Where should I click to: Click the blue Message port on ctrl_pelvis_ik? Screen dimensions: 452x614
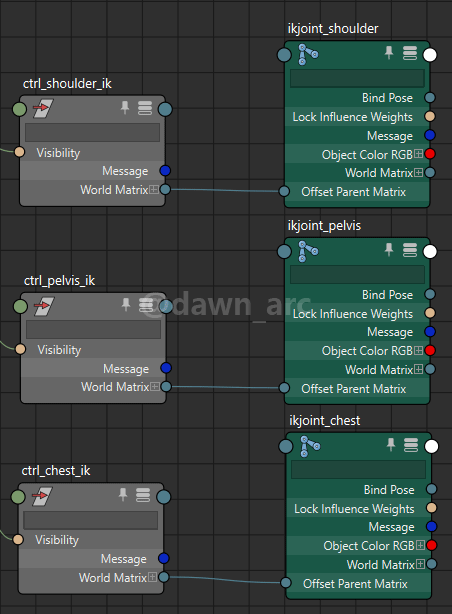(166, 368)
